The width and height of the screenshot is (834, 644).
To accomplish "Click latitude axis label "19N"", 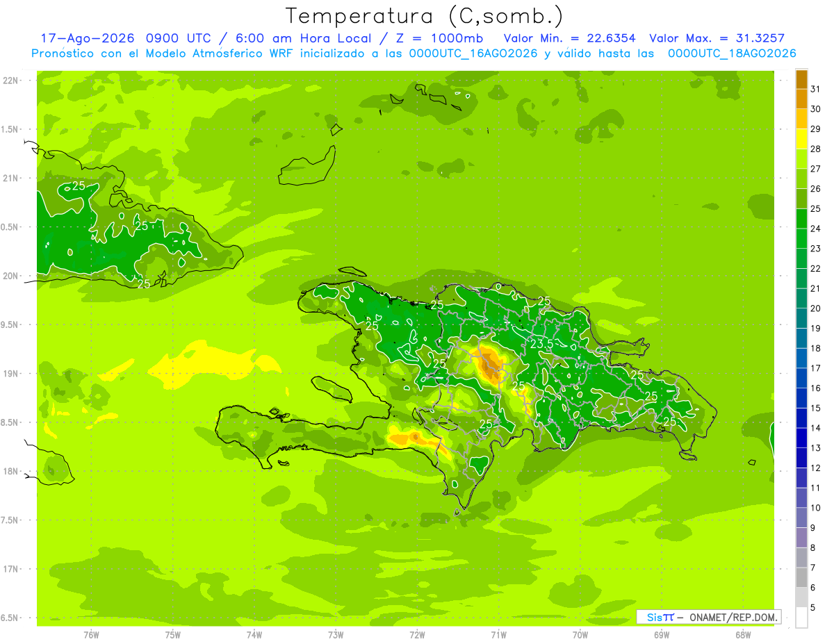I will tap(10, 373).
